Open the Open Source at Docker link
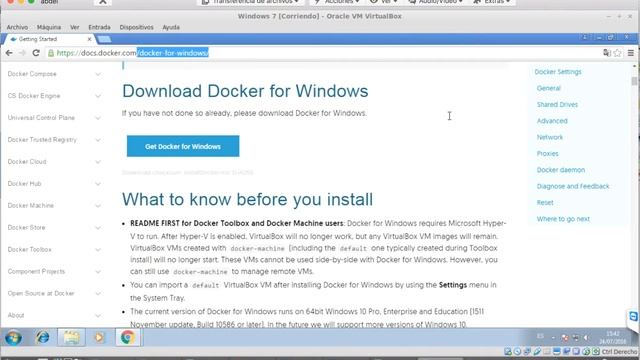 coord(41,293)
